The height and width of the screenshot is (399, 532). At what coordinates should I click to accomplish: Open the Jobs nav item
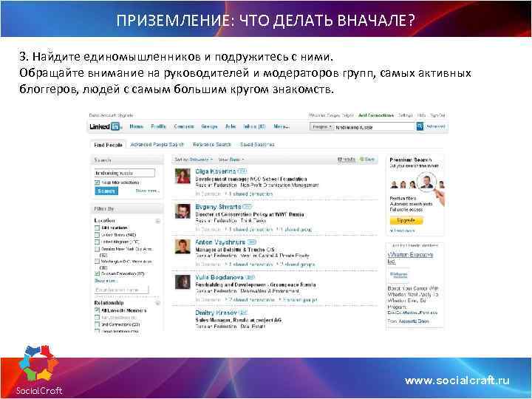[x=231, y=126]
